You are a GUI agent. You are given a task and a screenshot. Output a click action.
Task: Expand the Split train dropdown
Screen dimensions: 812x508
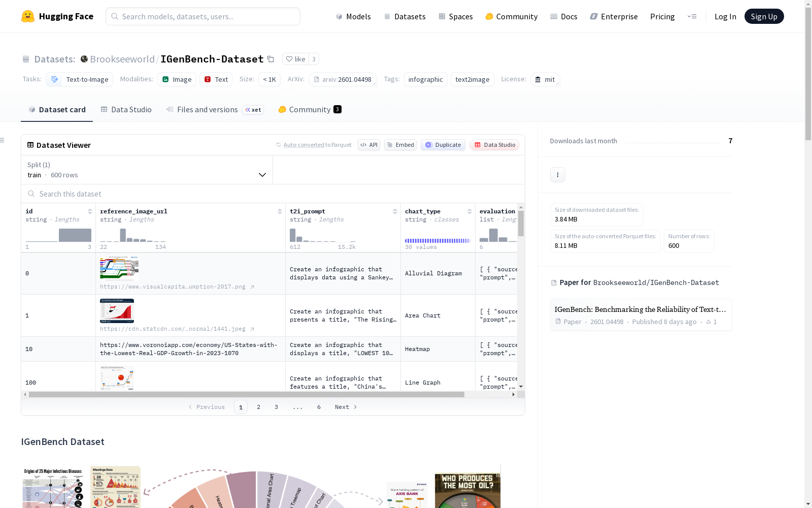(147, 170)
